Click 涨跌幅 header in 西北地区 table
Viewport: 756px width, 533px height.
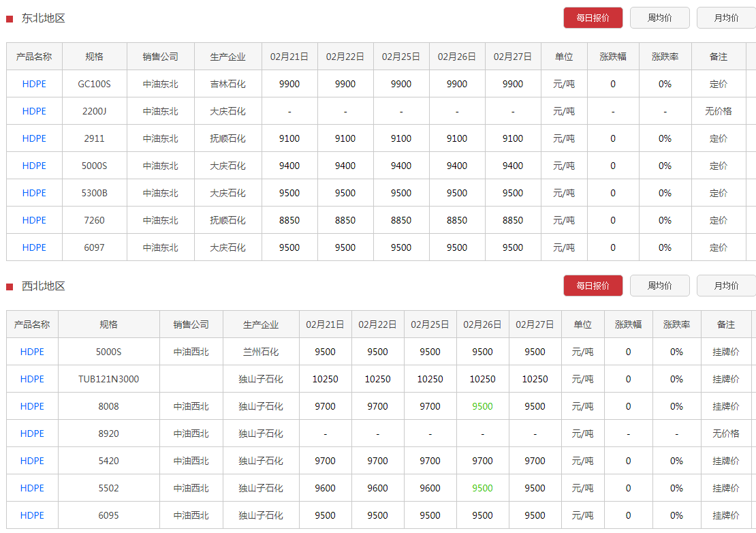[628, 324]
